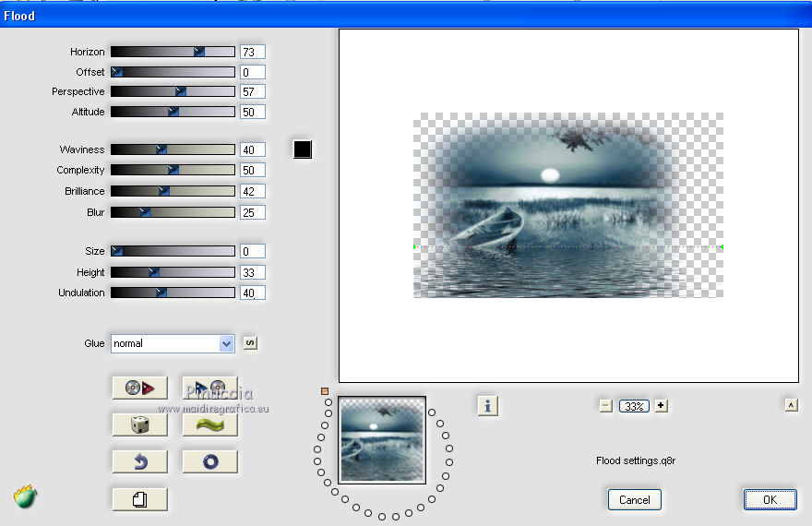Image resolution: width=812 pixels, height=526 pixels.
Task: Click the Altitude value field
Action: (253, 112)
